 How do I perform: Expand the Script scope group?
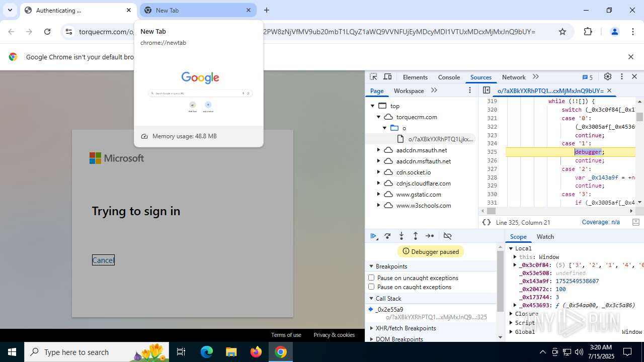[x=511, y=323]
